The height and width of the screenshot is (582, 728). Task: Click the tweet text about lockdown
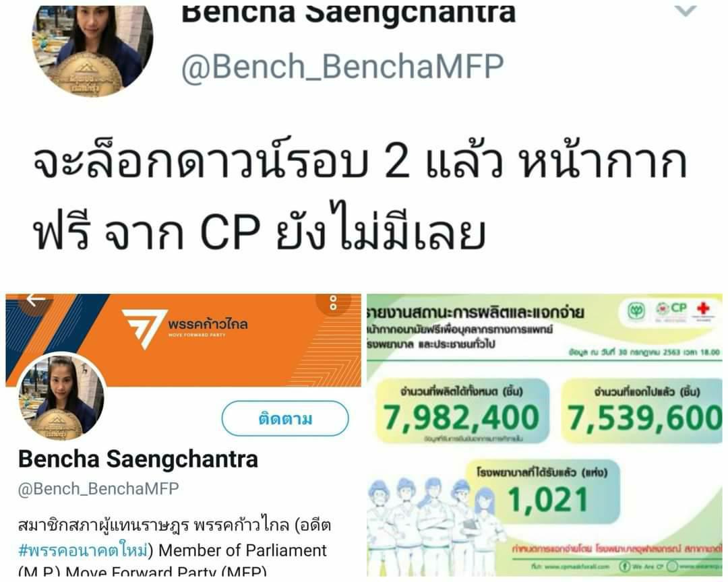[359, 194]
